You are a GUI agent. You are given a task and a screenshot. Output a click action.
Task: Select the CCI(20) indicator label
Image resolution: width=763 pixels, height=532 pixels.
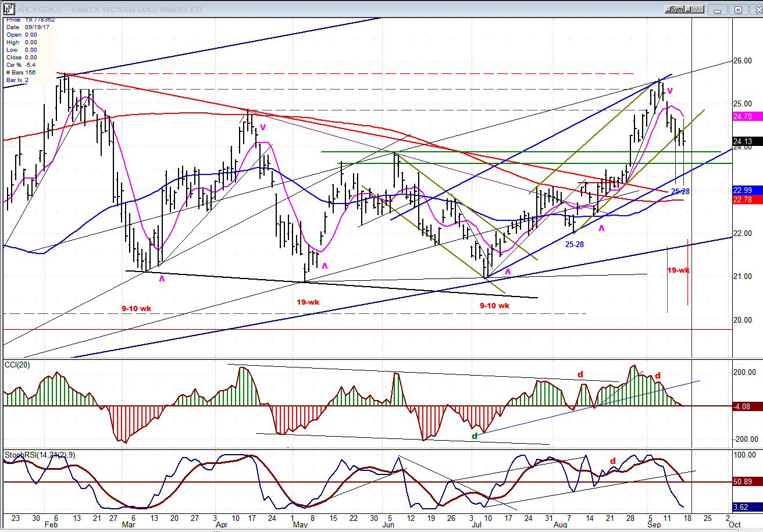coord(17,365)
